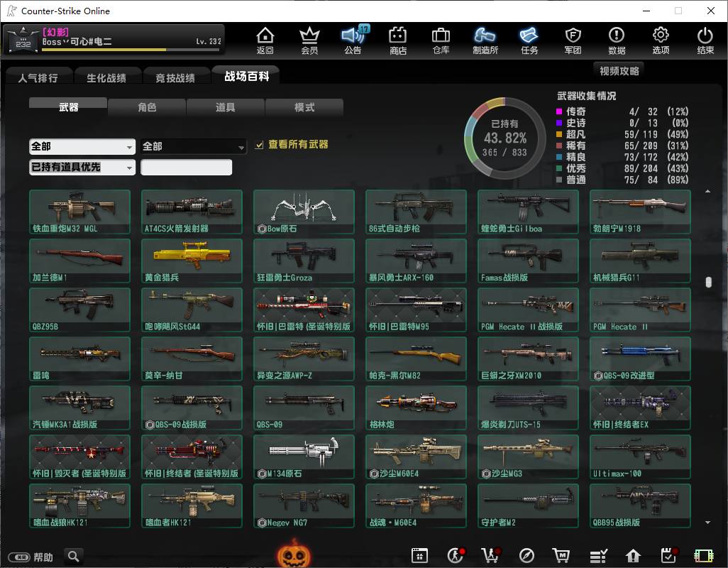This screenshot has width=728, height=568.
Task: Click the film strip icon in bottom bar
Action: (703, 555)
